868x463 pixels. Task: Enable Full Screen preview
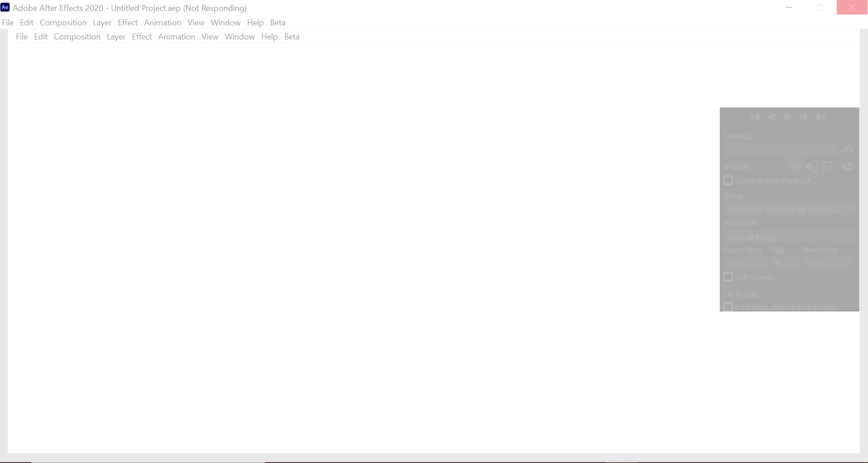pos(729,277)
